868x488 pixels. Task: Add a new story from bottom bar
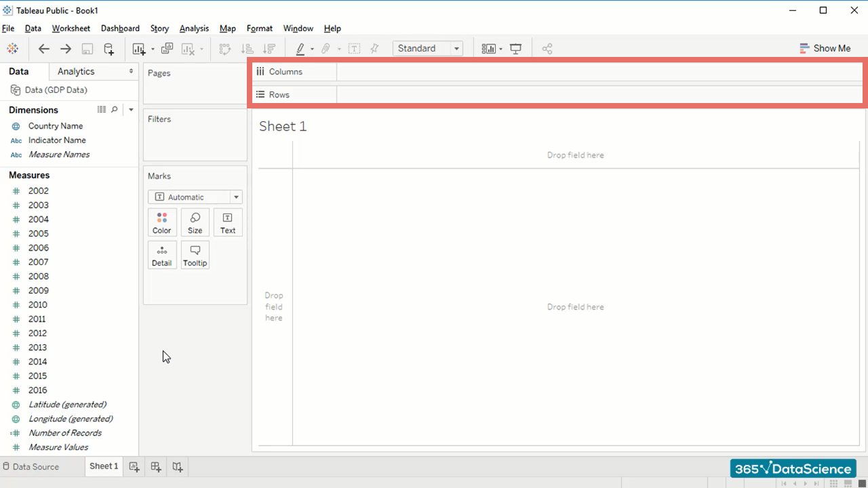(178, 467)
